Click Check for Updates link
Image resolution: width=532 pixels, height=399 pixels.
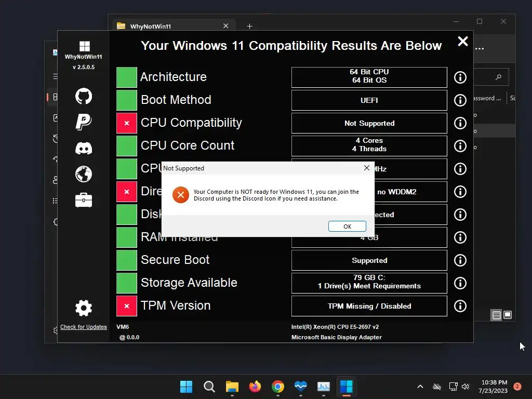tap(84, 327)
